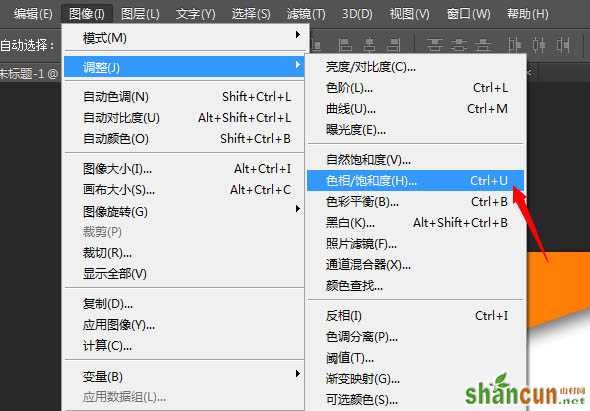Viewport: 590px width, 411px height.
Task: Open the 曝光度(E)... adjustment
Action: click(416, 130)
